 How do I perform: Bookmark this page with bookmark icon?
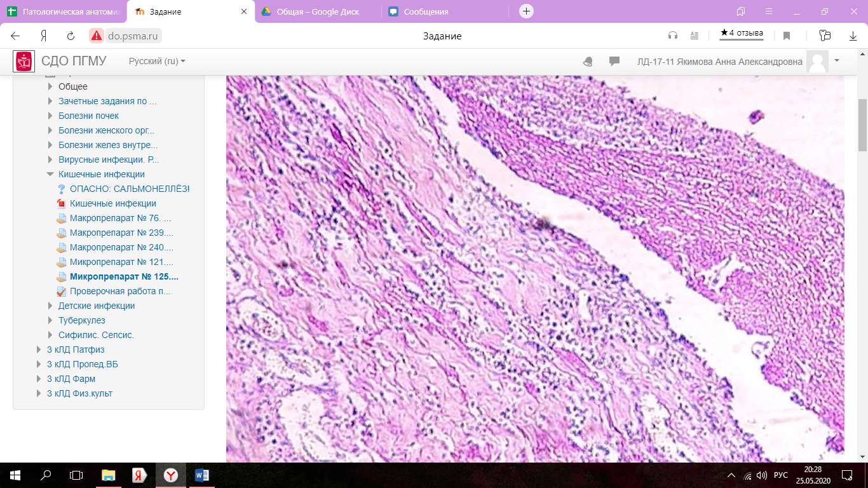pyautogui.click(x=787, y=36)
